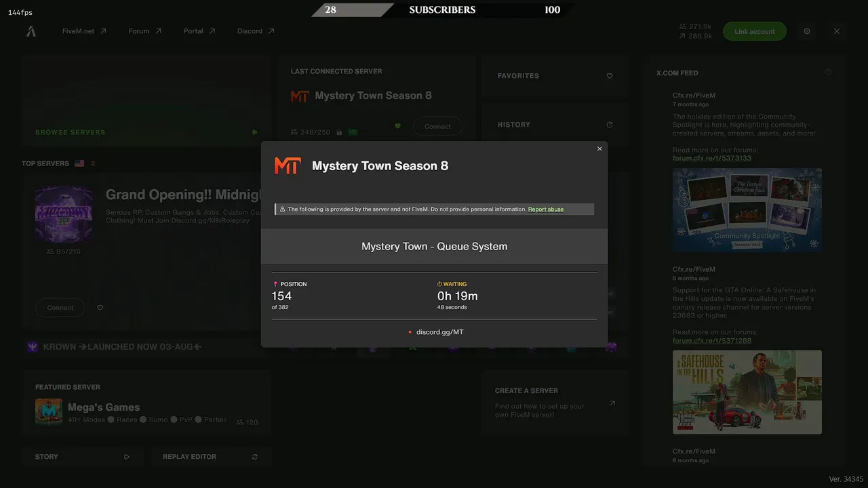Click the history clock icon
868x488 pixels.
point(610,125)
